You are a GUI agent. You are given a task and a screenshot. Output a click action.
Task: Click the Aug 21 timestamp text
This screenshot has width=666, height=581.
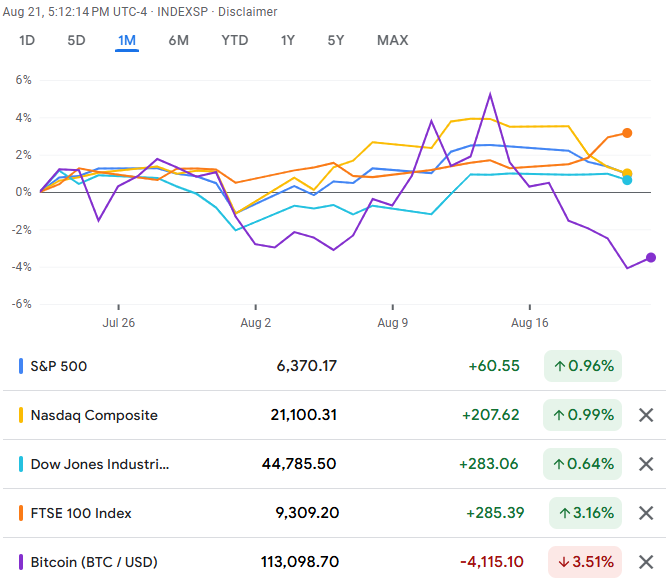75,11
